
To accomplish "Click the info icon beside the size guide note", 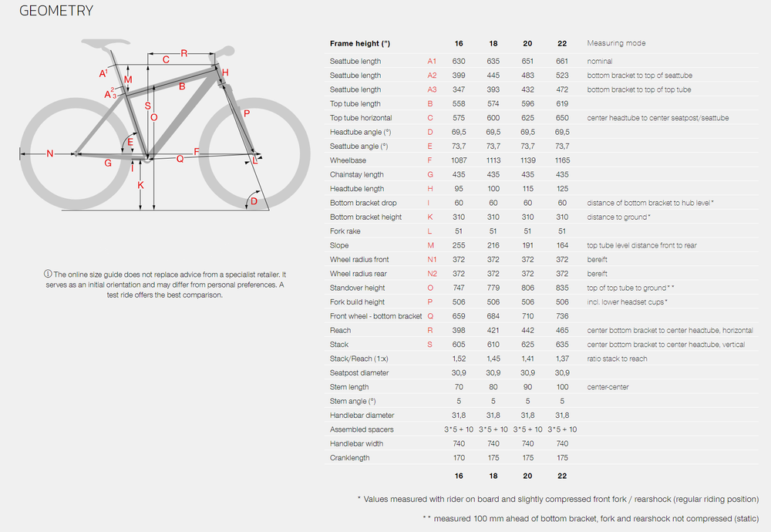I will pos(48,274).
